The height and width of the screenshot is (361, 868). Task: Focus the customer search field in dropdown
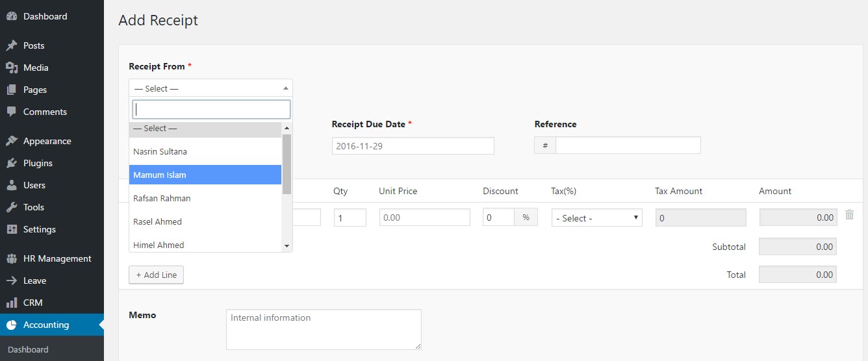tap(211, 109)
